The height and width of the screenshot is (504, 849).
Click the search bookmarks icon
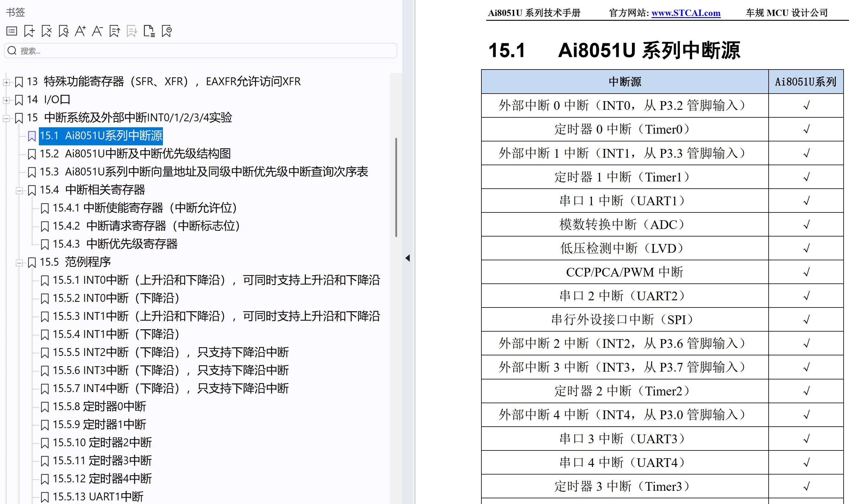coord(64,31)
